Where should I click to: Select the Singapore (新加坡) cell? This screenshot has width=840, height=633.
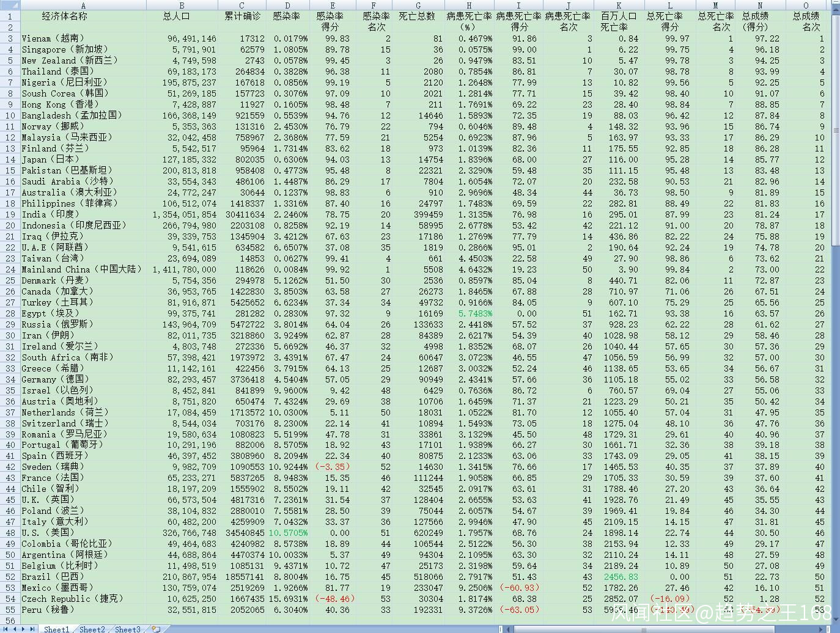[83, 49]
